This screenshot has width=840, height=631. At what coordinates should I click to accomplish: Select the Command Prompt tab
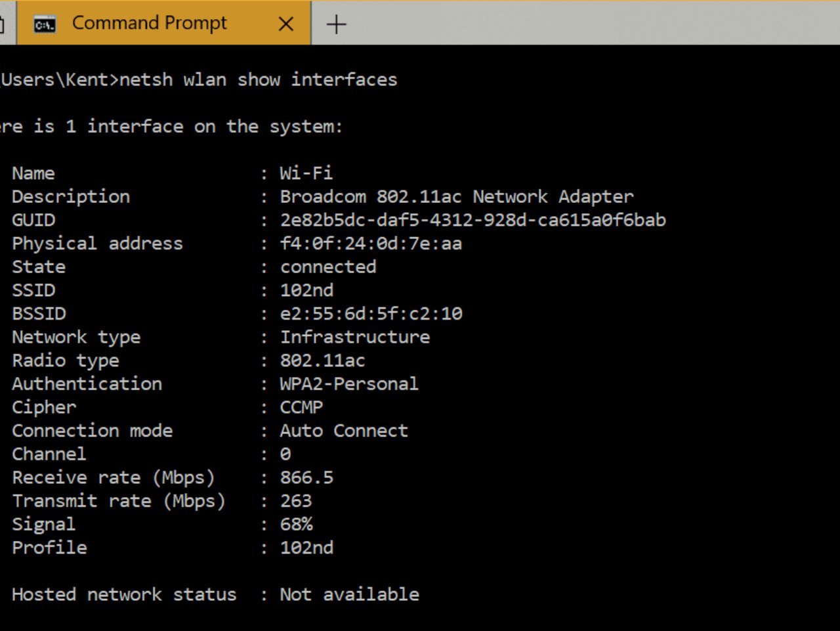coord(164,24)
